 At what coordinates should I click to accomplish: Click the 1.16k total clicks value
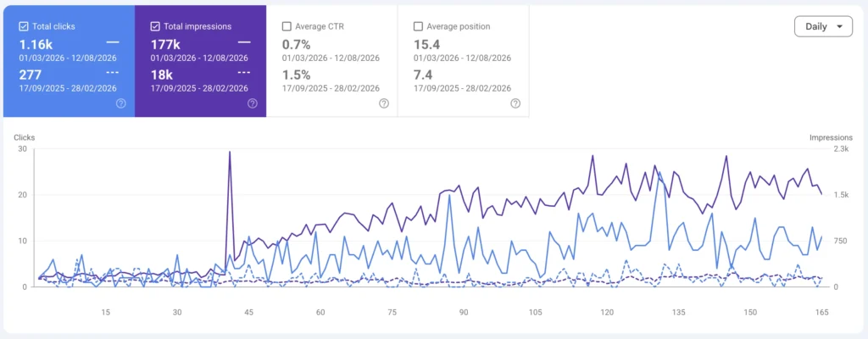pyautogui.click(x=36, y=45)
